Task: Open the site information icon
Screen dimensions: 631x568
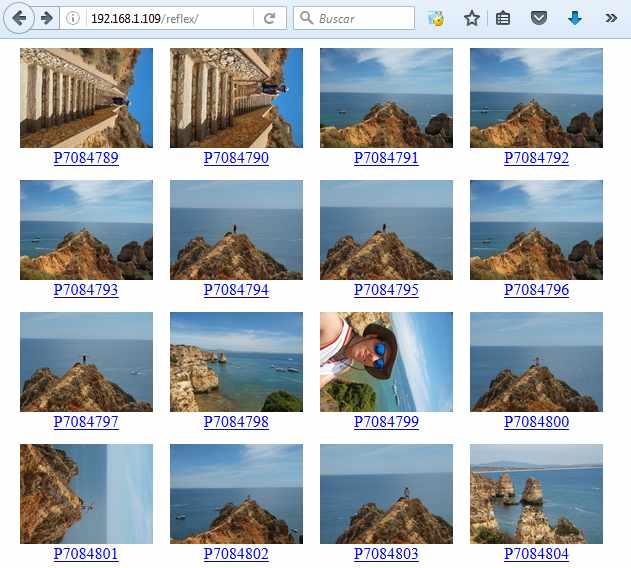Action: (73, 18)
